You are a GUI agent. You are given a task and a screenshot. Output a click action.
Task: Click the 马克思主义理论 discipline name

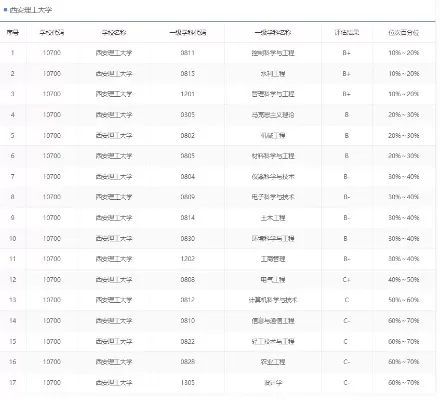point(273,115)
